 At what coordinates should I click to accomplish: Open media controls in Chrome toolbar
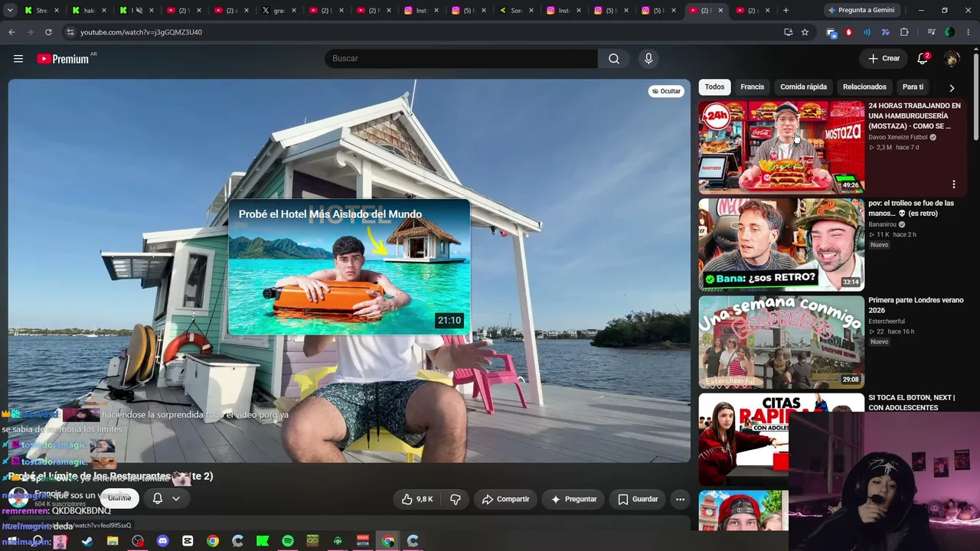pos(931,32)
